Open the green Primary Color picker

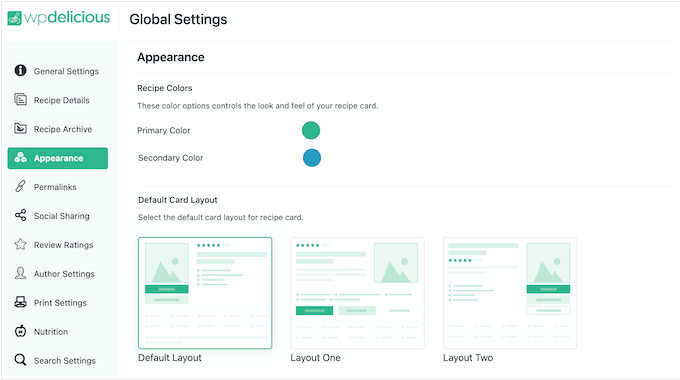(x=311, y=131)
